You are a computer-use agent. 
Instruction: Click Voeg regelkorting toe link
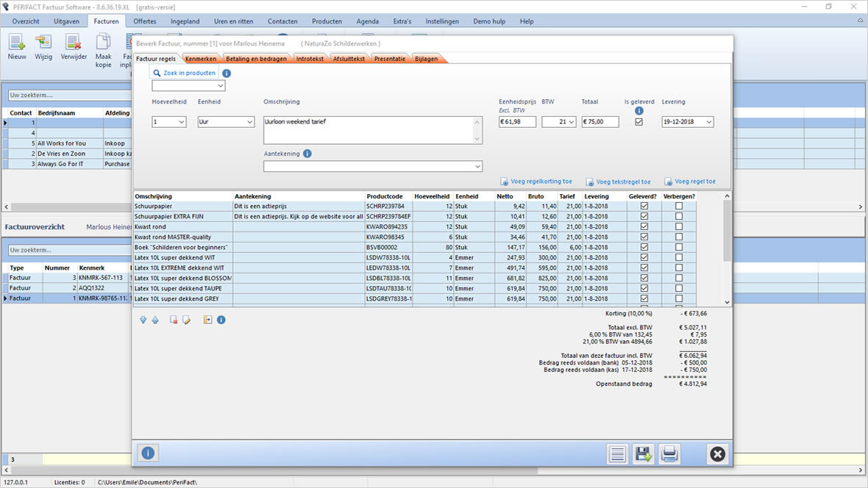coord(541,182)
